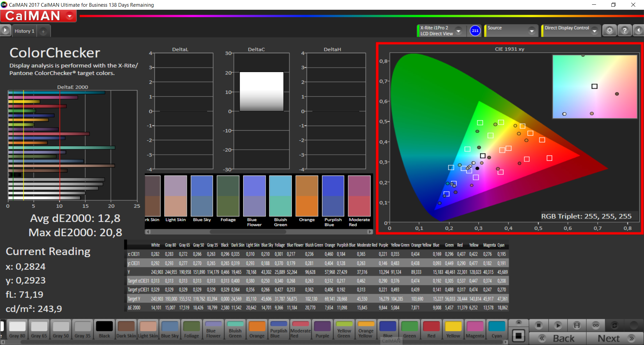Select the Orange Yellow patch button

tap(366, 330)
